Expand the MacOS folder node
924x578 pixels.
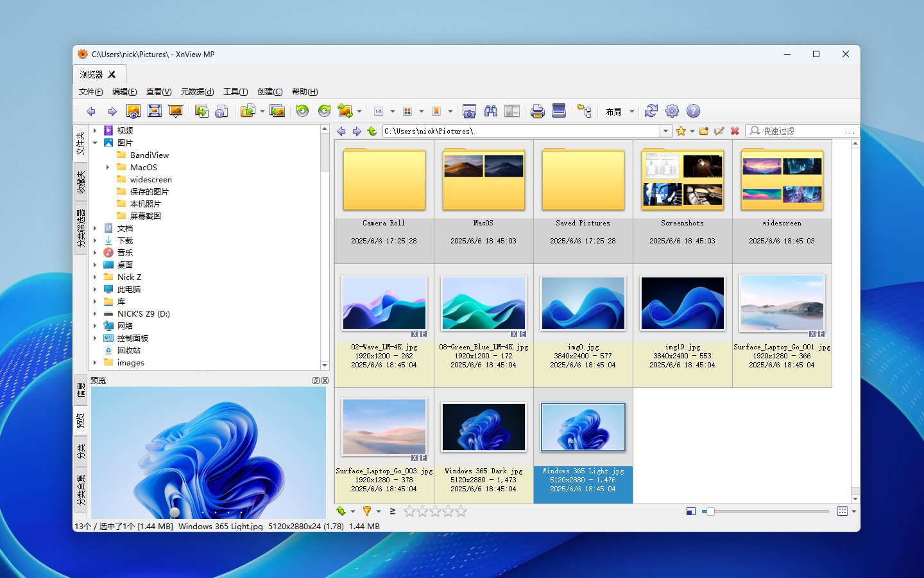108,167
